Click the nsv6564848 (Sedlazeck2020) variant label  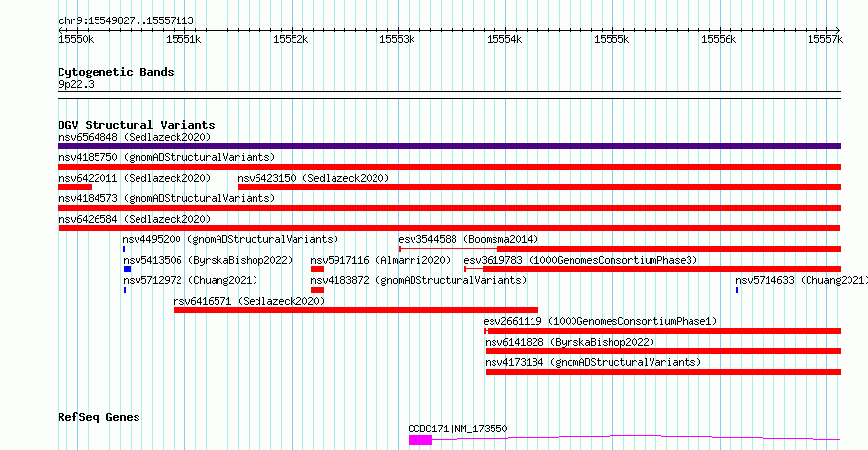(135, 137)
